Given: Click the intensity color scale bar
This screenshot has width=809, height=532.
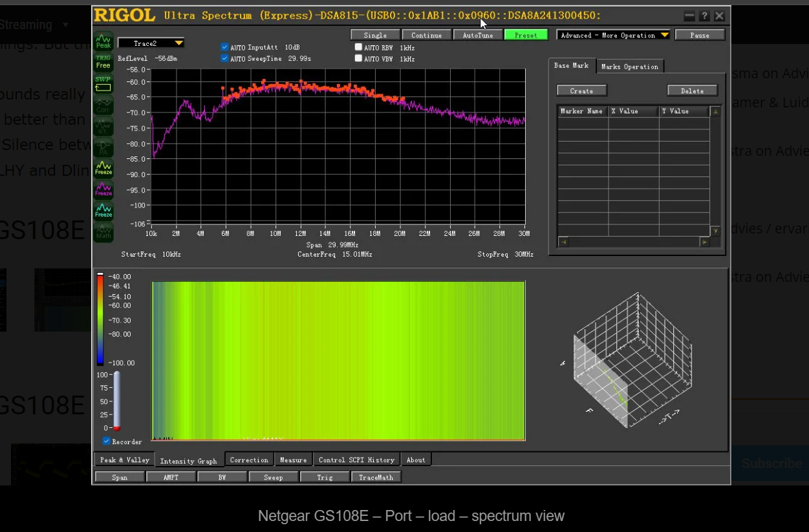Looking at the screenshot, I should tap(100, 319).
